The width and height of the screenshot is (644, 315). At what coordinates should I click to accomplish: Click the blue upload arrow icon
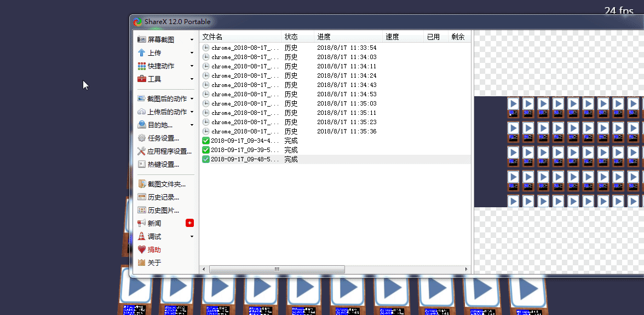click(x=141, y=53)
